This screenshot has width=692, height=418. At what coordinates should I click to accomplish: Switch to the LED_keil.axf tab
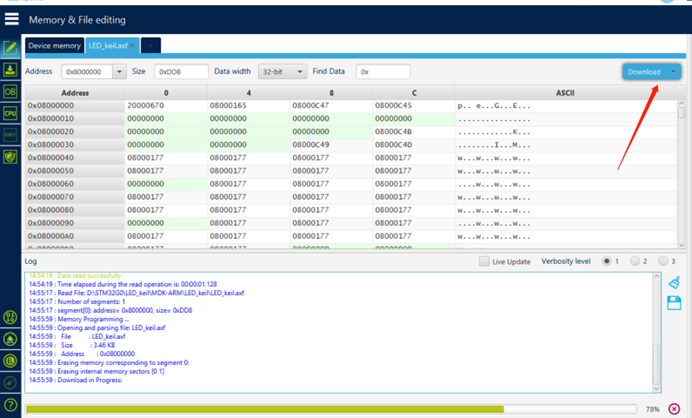[x=108, y=45]
